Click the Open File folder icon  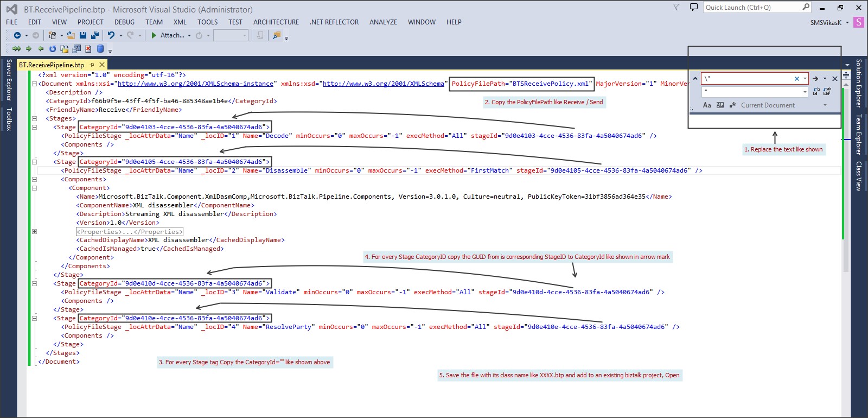[72, 35]
